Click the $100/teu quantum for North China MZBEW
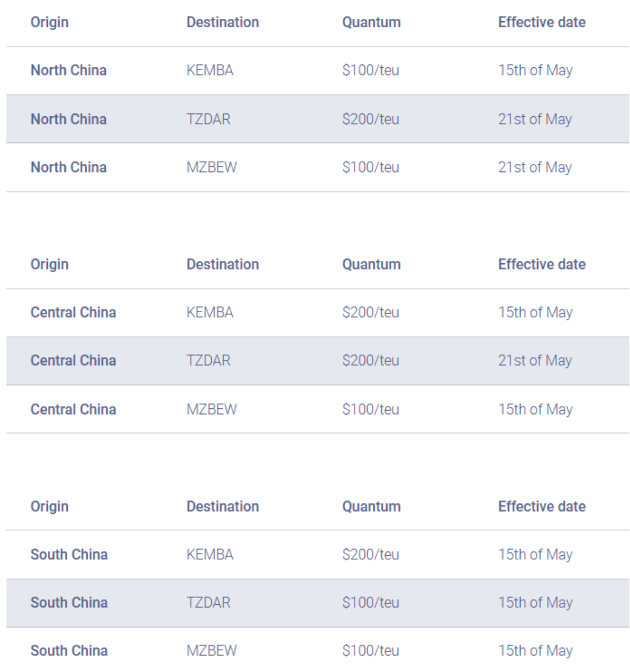The width and height of the screenshot is (630, 672). click(x=370, y=167)
